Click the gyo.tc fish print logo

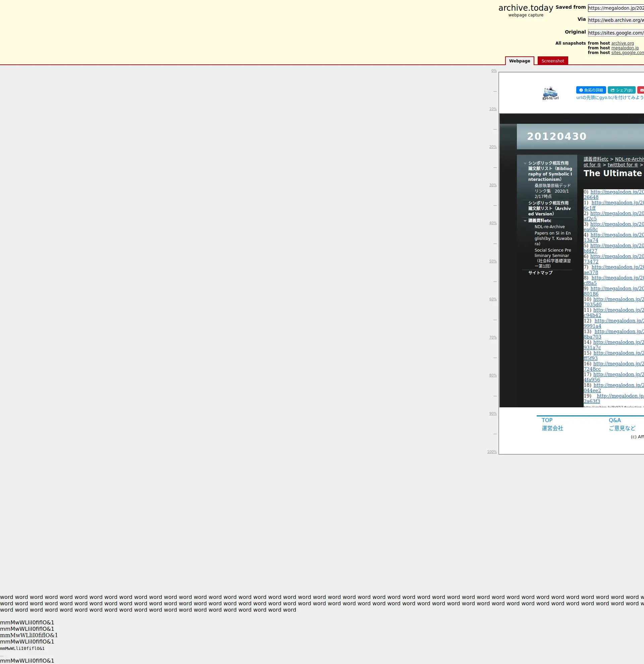pyautogui.click(x=550, y=93)
